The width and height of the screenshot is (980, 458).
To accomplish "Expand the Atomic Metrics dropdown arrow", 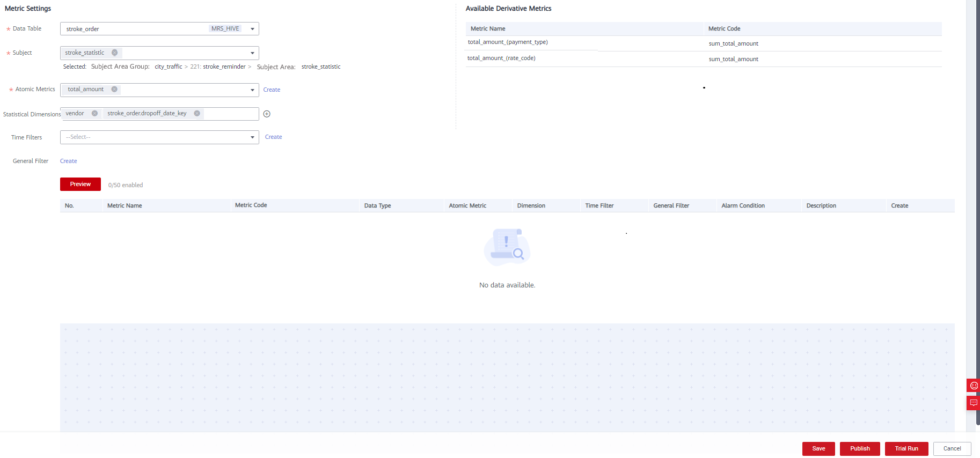I will 252,90.
